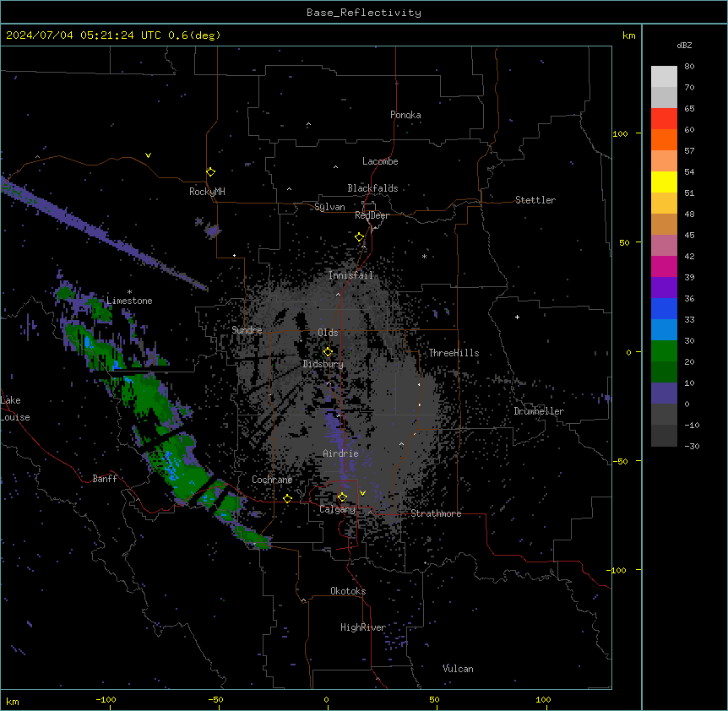Click the yellow diamond marker between Olds and Didsbury
Screen dimensions: 728x711
tap(328, 352)
